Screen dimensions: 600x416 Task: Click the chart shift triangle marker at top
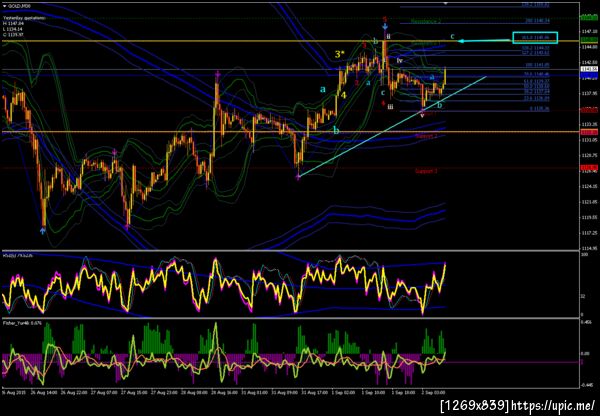(x=445, y=3)
